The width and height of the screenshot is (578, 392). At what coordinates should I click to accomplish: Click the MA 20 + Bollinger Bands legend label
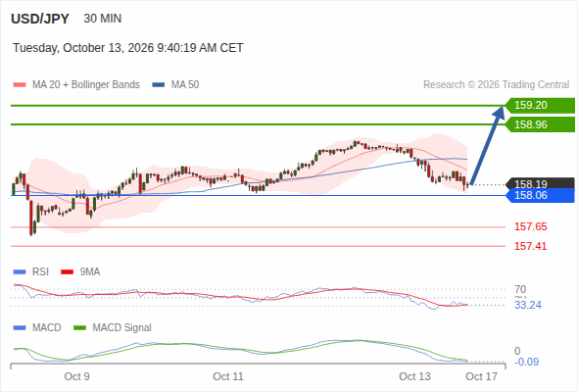[86, 85]
